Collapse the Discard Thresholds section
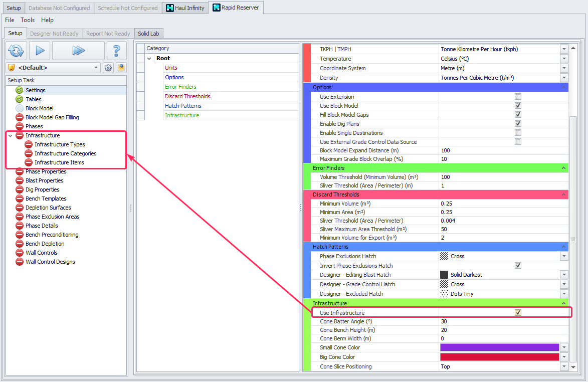Screen dimensions: 588x382 pos(564,195)
